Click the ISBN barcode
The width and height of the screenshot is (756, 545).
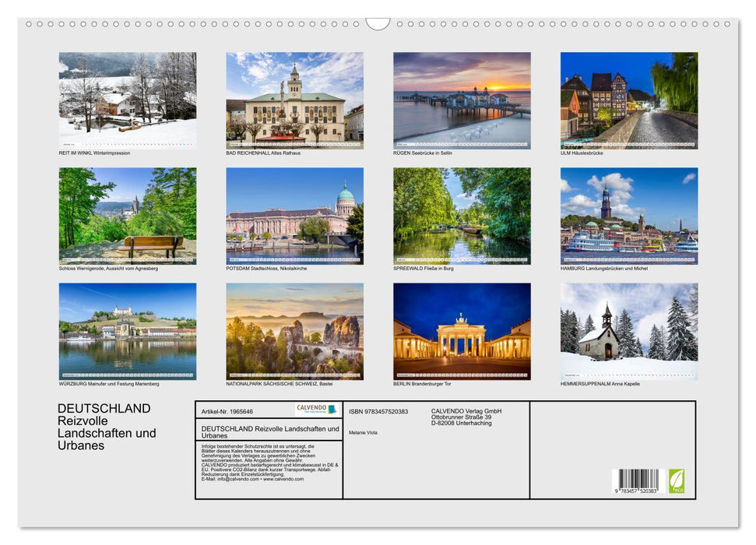click(638, 476)
